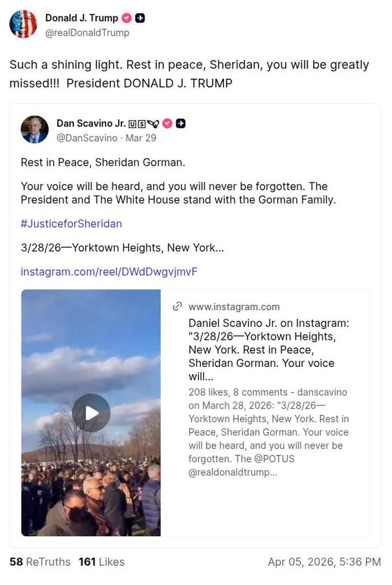Click the black plus badge beside Donald J. Trump
This screenshot has height=585, width=392.
pyautogui.click(x=140, y=18)
